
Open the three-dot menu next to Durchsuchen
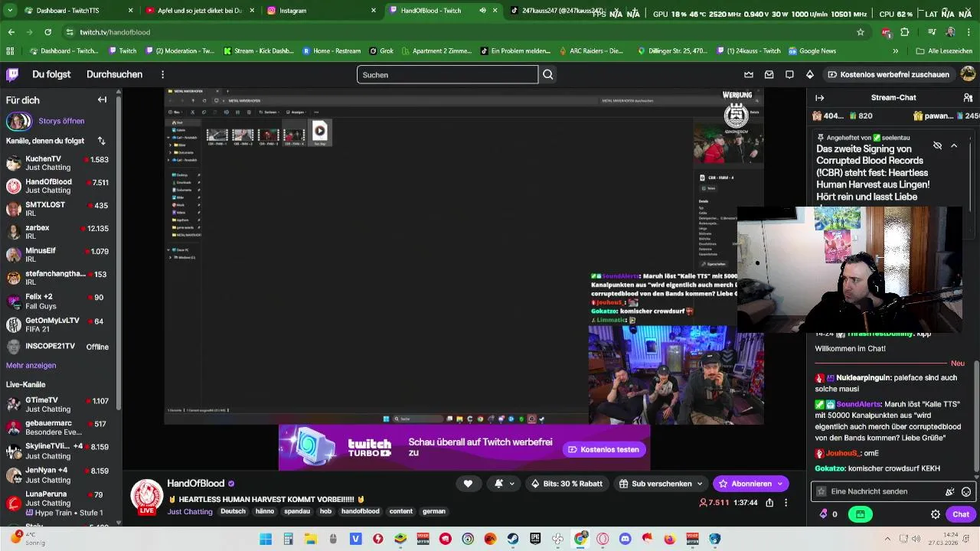tap(162, 74)
